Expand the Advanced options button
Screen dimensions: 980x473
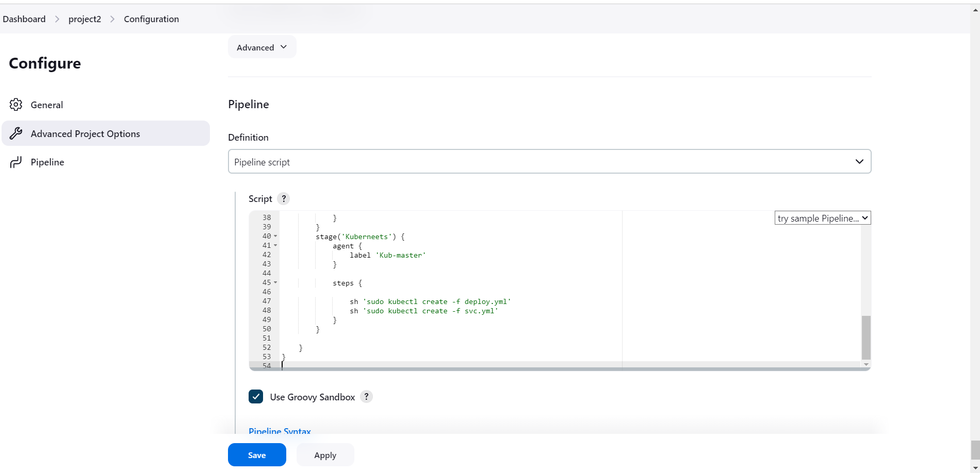click(x=262, y=47)
